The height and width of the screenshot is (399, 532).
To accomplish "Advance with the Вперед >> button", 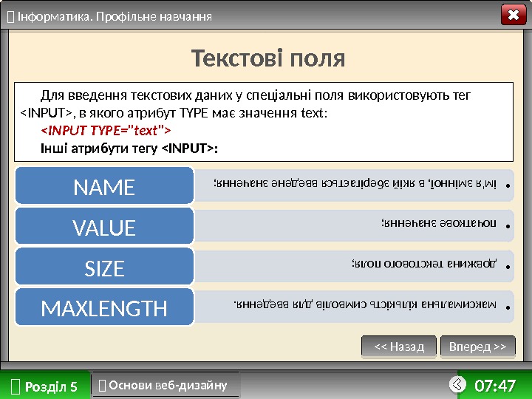I will [x=478, y=347].
